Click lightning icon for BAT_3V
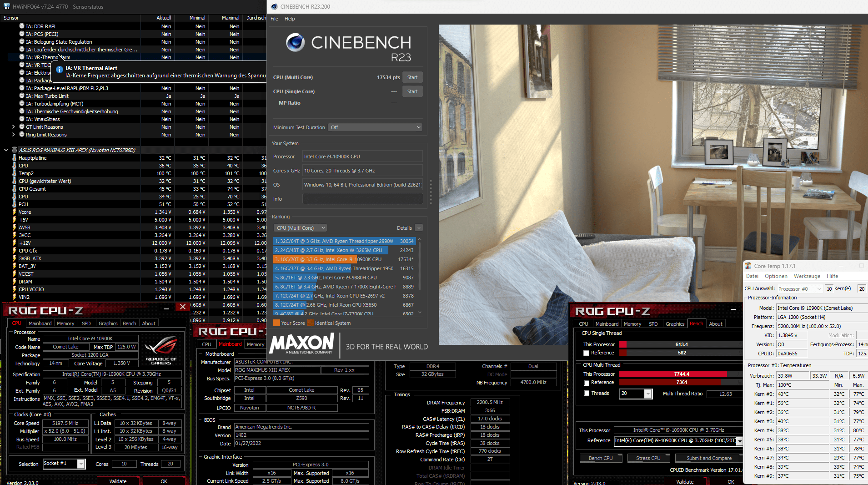868x485 pixels. pos(15,266)
